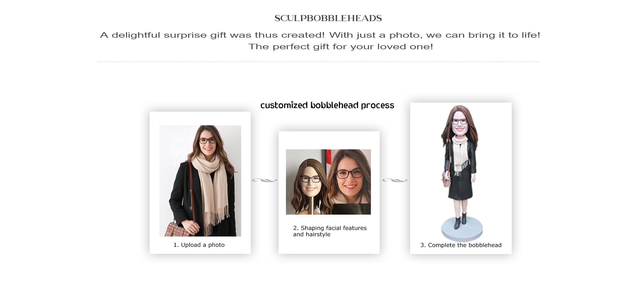Click 'The perfect gift for your loved one!' text
Screen dimensions: 644x285
pos(340,47)
